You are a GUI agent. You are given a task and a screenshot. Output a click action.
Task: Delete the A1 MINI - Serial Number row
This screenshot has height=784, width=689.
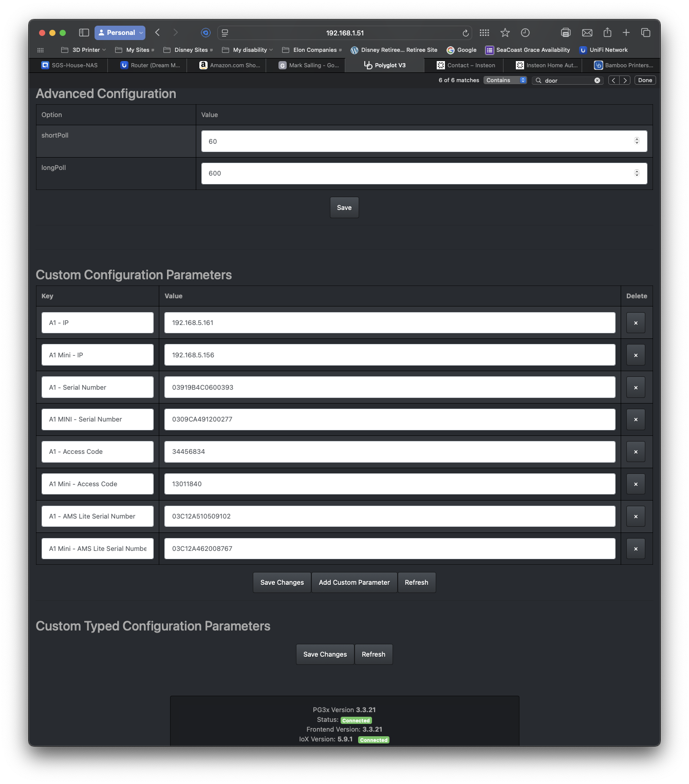636,419
